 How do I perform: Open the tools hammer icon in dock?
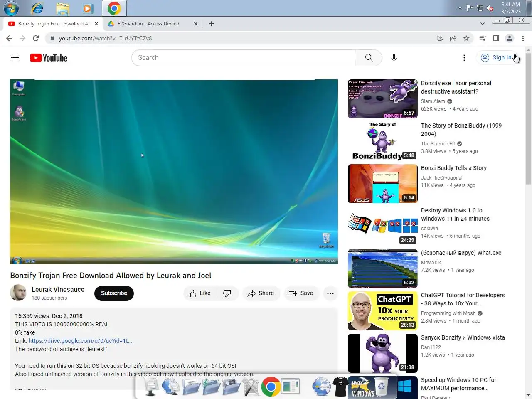[x=251, y=387]
